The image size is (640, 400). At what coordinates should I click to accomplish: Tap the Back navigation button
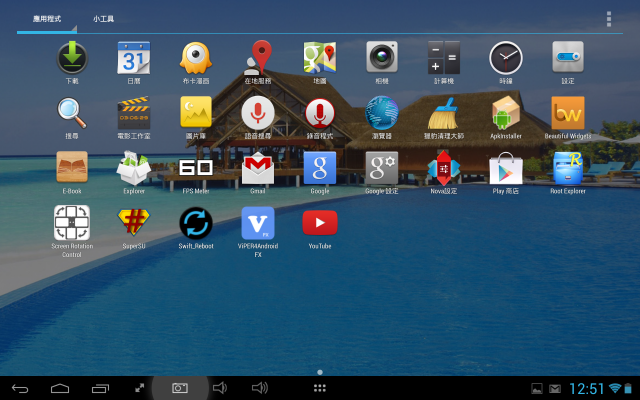point(20,388)
